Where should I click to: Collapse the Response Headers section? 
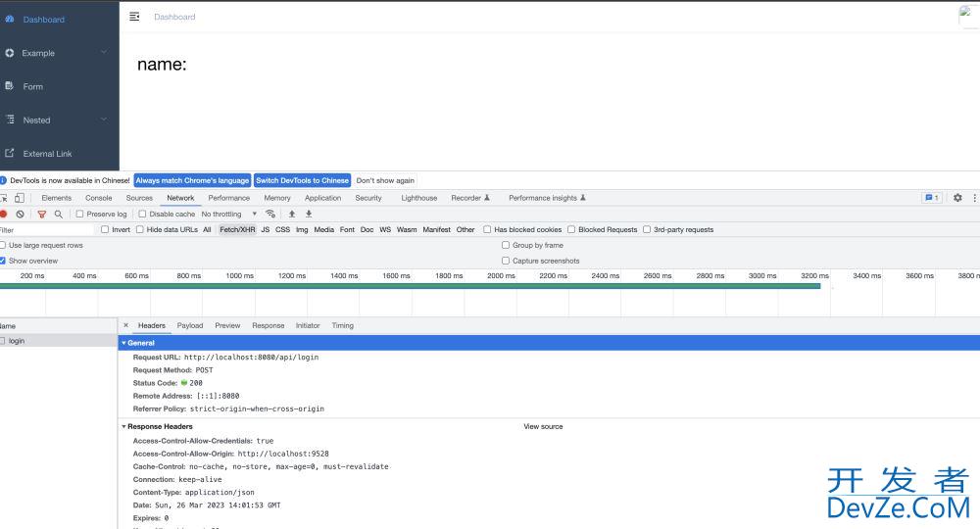tap(123, 426)
